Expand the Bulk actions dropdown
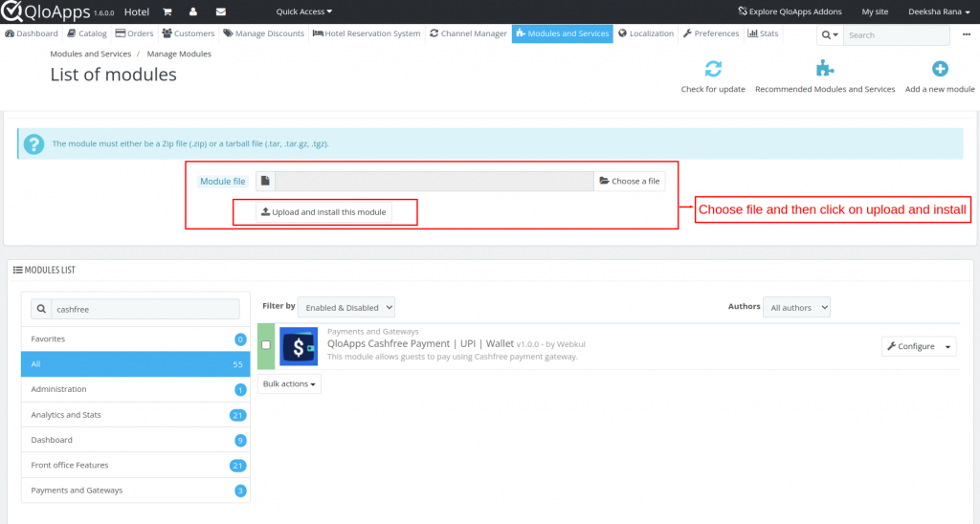Viewport: 980px width, 524px height. (289, 383)
